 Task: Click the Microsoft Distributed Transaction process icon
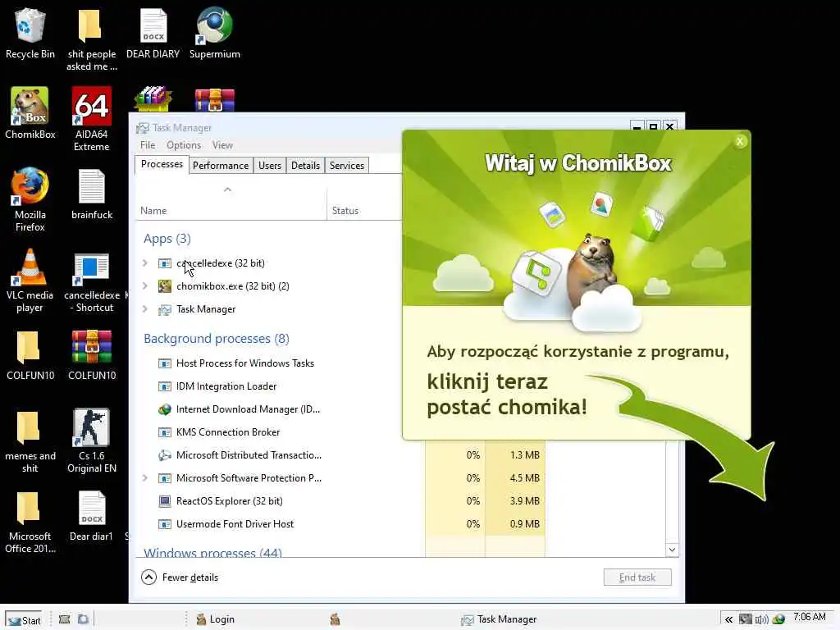[164, 455]
